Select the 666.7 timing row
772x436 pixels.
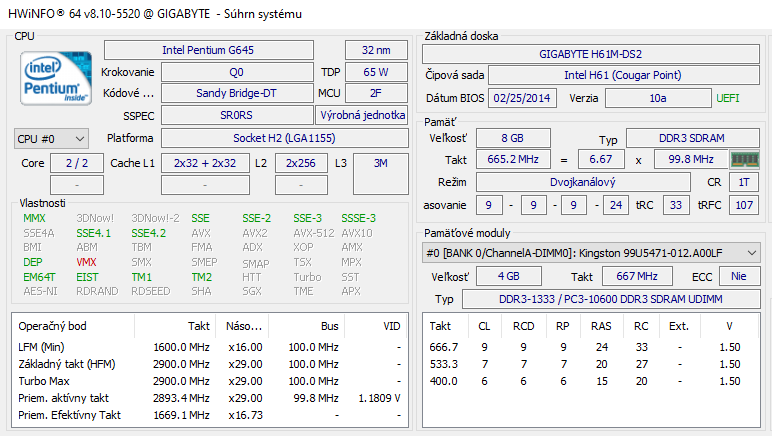pyautogui.click(x=591, y=347)
